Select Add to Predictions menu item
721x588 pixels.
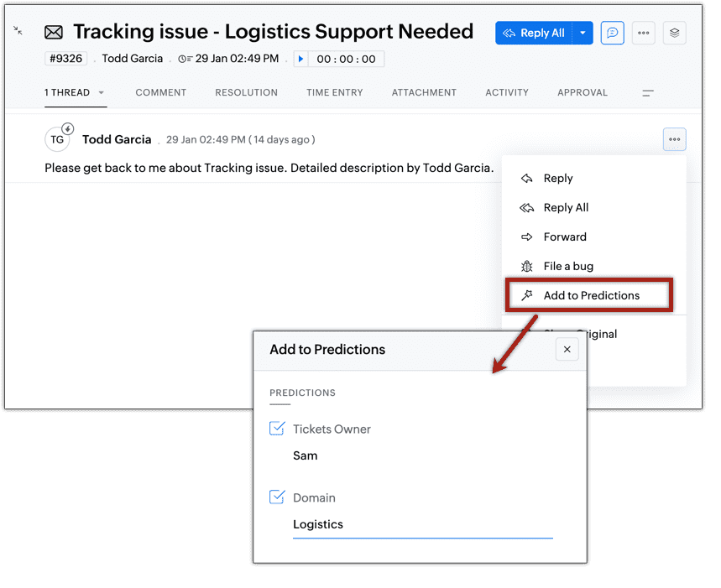tap(588, 295)
